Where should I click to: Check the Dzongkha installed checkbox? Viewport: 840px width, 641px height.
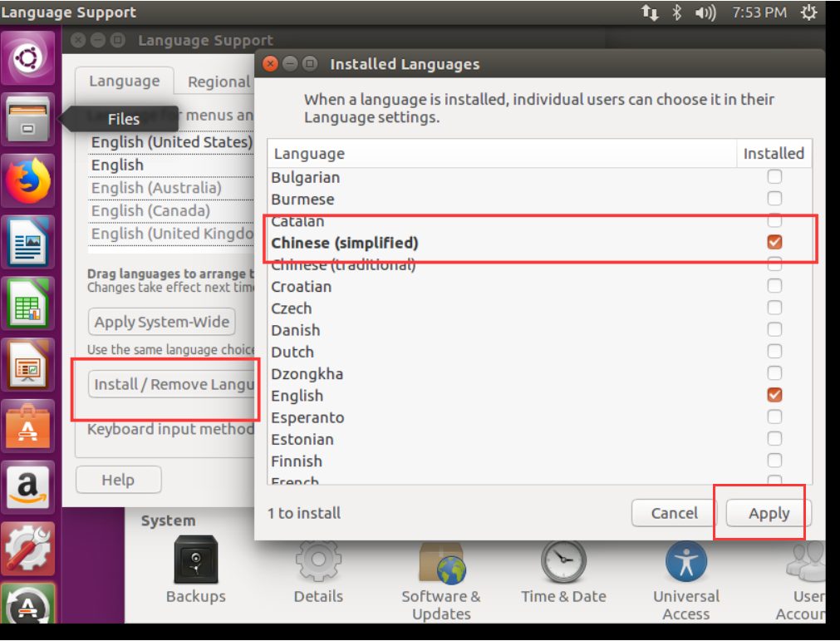click(774, 373)
